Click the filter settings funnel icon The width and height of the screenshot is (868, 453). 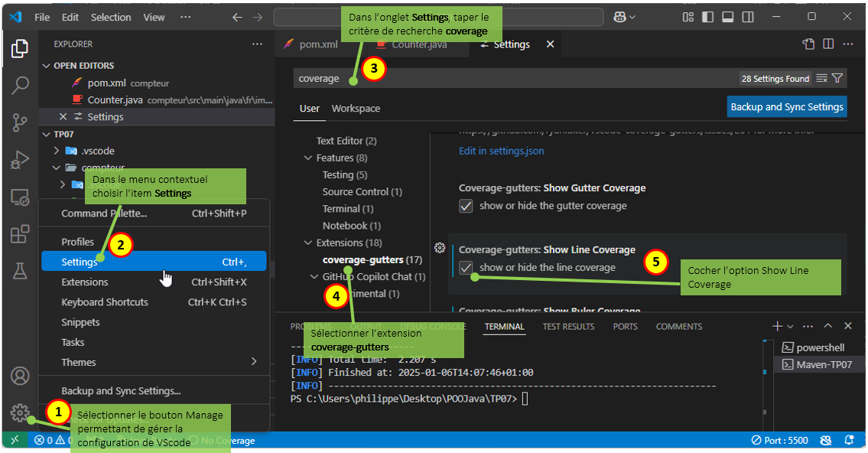[837, 78]
